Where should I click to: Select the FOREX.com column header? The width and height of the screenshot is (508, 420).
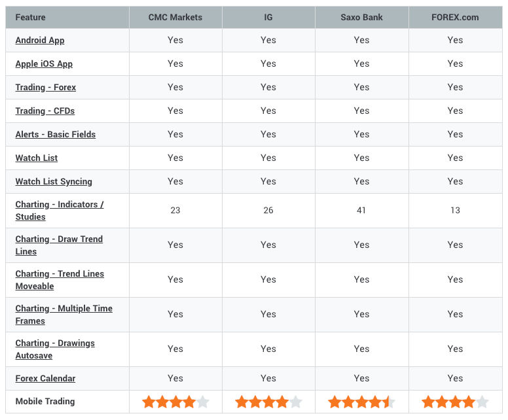[x=455, y=17]
